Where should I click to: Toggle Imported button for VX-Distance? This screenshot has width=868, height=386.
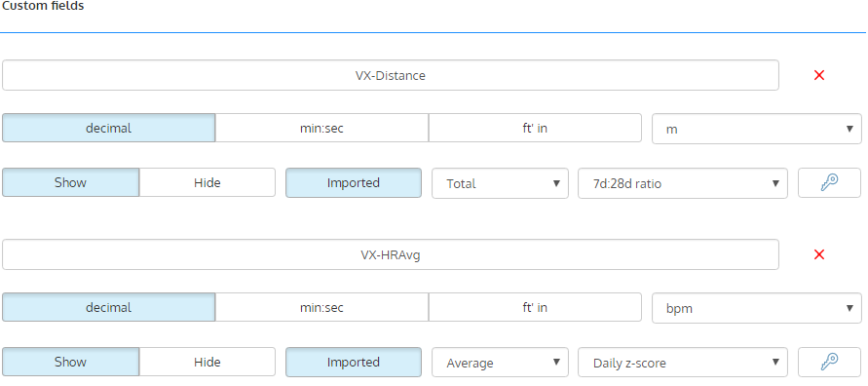click(x=354, y=182)
